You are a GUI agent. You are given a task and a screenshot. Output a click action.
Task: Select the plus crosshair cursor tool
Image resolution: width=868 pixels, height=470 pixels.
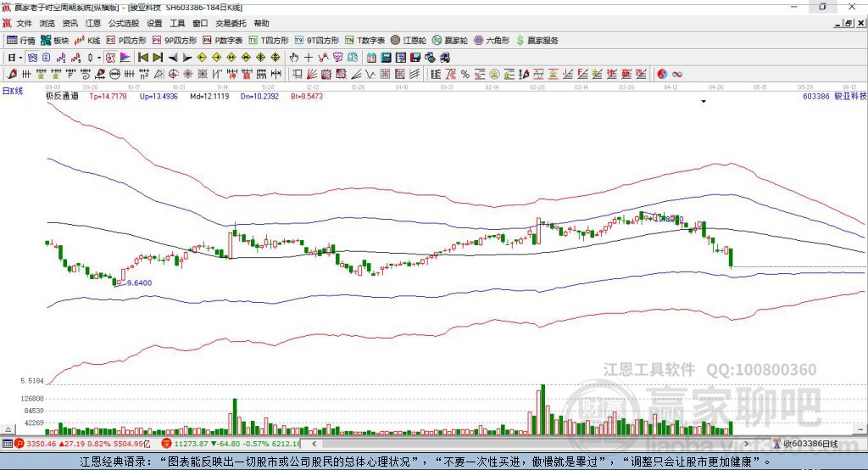(x=309, y=58)
